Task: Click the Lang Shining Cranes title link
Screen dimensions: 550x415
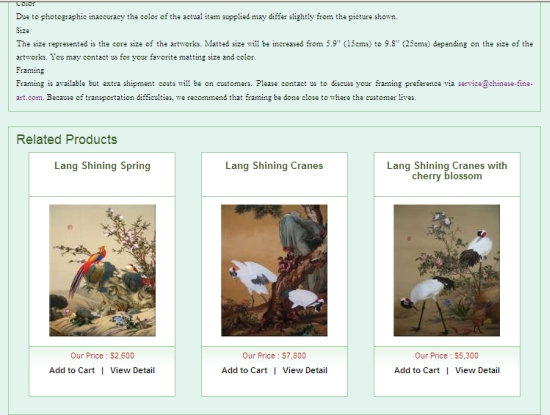Action: pos(274,166)
